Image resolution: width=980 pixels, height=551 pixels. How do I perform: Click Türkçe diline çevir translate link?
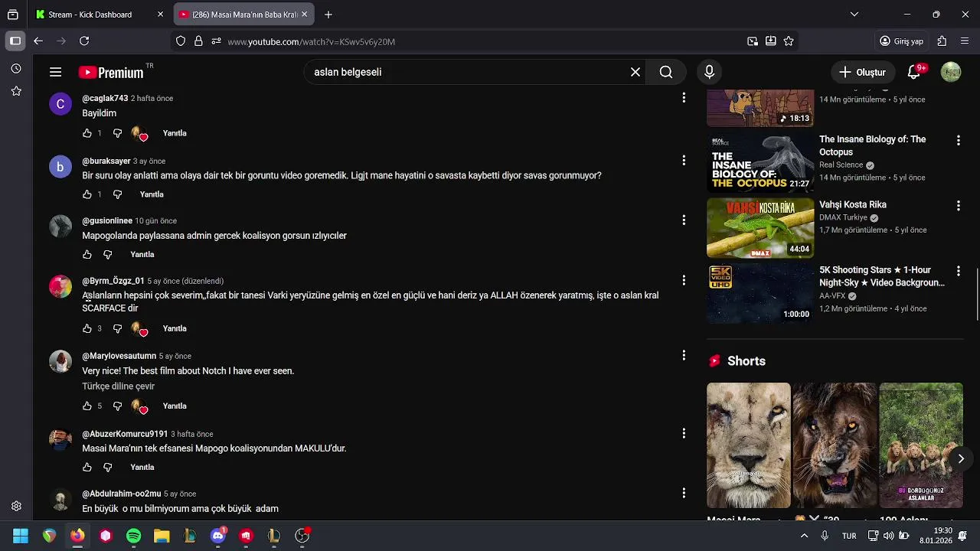tap(119, 386)
